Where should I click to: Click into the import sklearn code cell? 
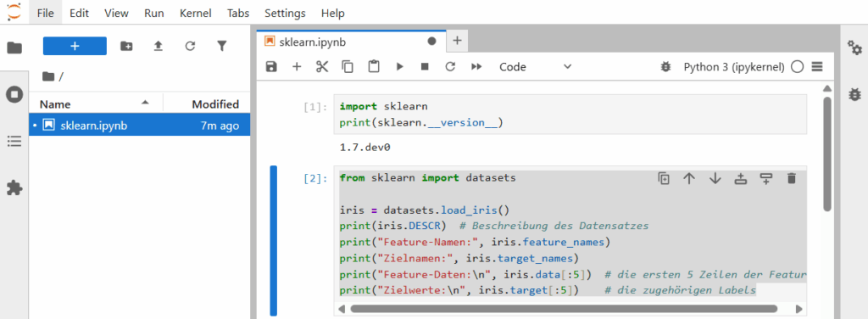pos(570,114)
